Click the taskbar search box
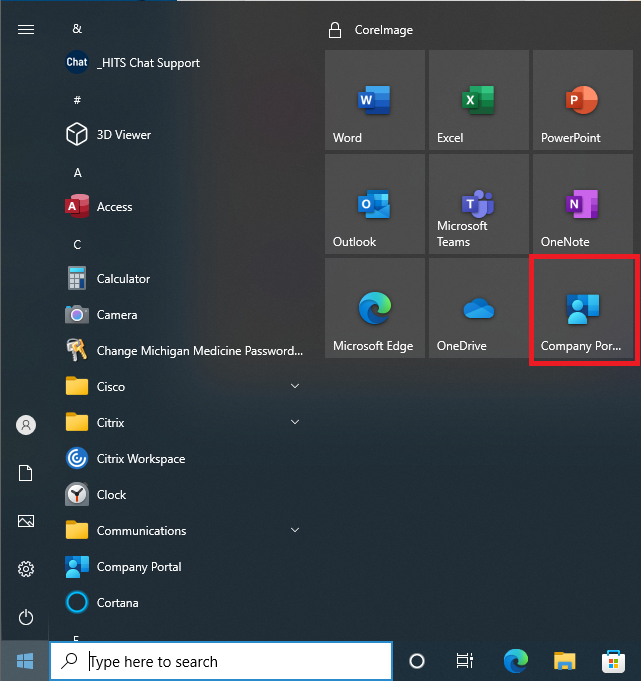641x681 pixels. (221, 661)
